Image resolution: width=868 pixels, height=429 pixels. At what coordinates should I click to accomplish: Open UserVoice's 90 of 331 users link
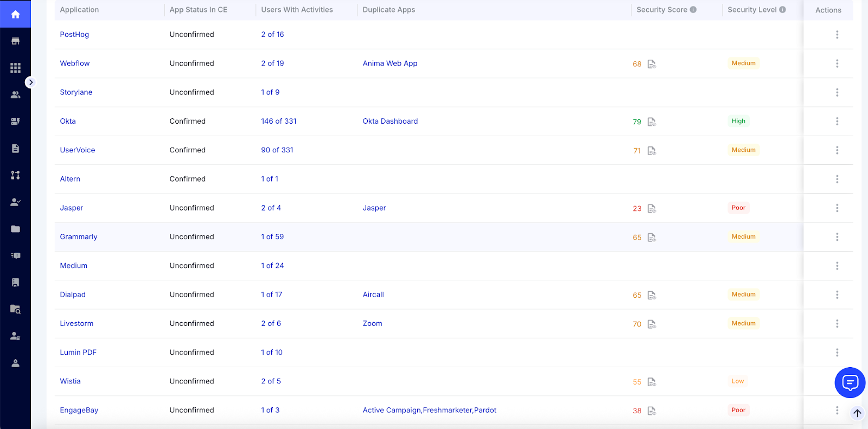[x=277, y=150]
